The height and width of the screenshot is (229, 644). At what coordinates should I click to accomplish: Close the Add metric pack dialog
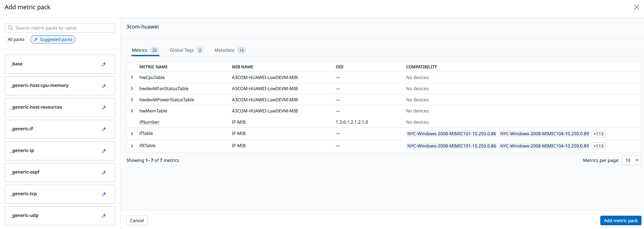[636, 7]
